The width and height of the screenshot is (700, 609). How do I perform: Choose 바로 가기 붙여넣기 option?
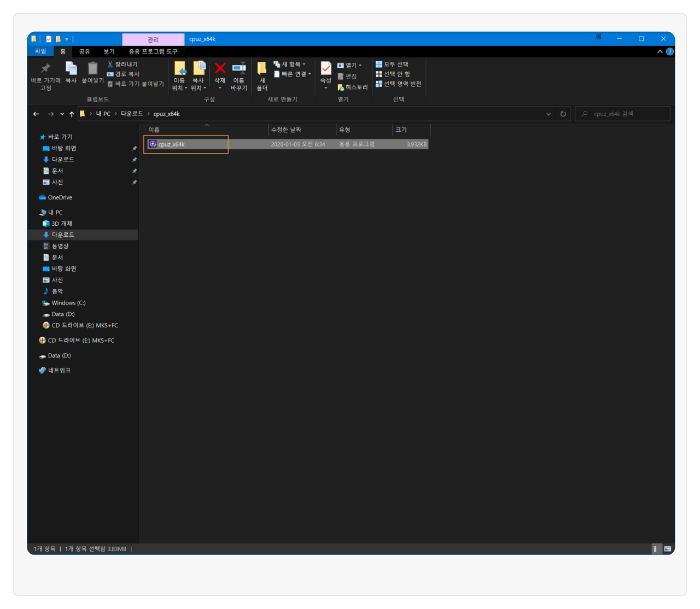click(135, 84)
